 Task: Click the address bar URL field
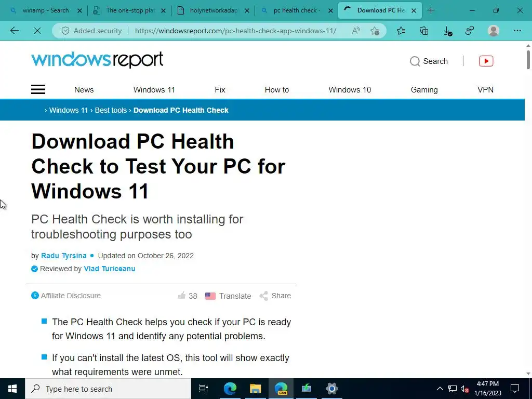point(235,31)
